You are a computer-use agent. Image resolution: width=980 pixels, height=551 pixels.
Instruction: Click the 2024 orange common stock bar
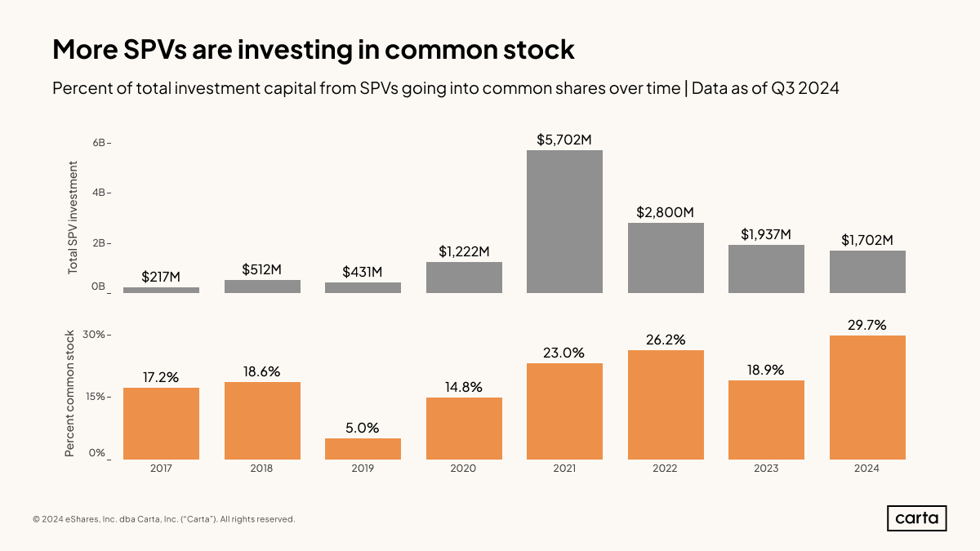867,398
